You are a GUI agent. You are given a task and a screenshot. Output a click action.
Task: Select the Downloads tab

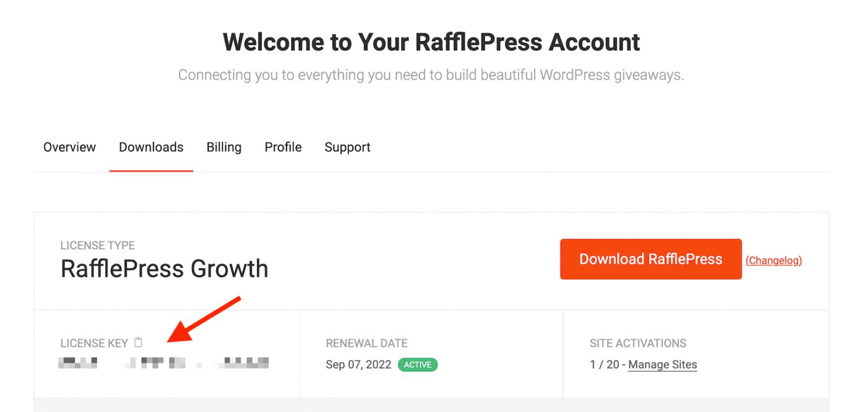(150, 147)
